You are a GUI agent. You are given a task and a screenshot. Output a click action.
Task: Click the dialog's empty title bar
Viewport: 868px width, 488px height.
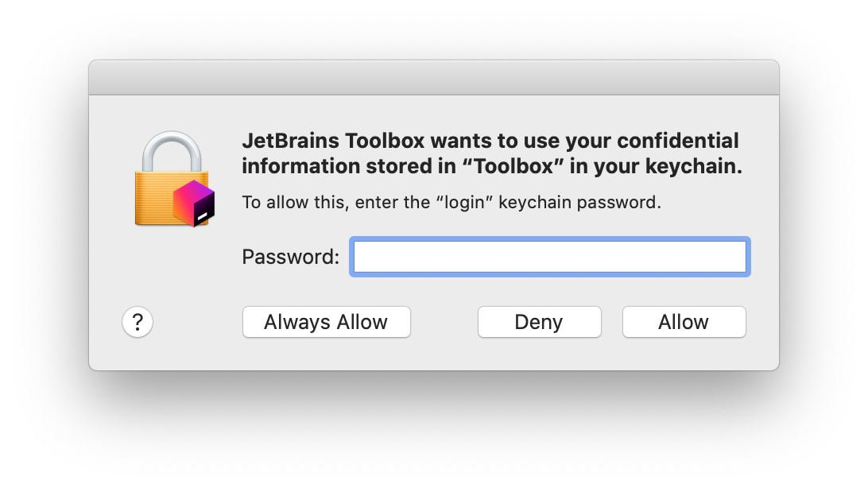pos(434,78)
